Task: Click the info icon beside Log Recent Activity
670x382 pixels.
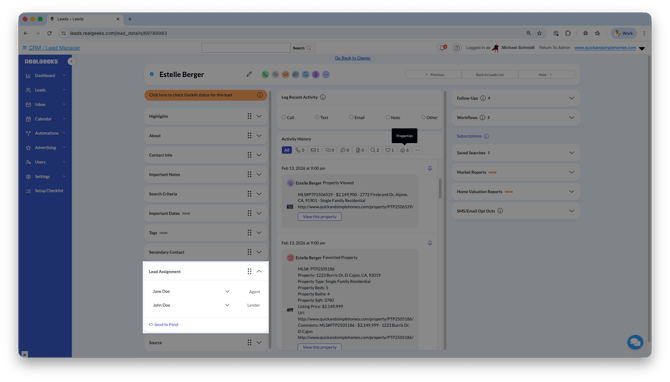Action: (323, 97)
